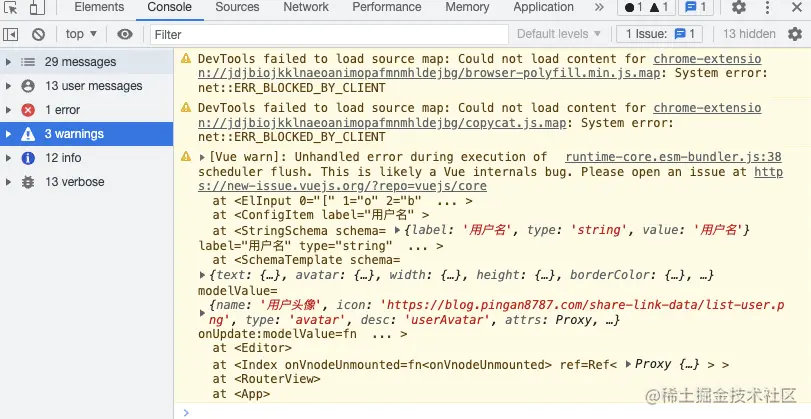Expand the Vue warn message arrow

(202, 157)
